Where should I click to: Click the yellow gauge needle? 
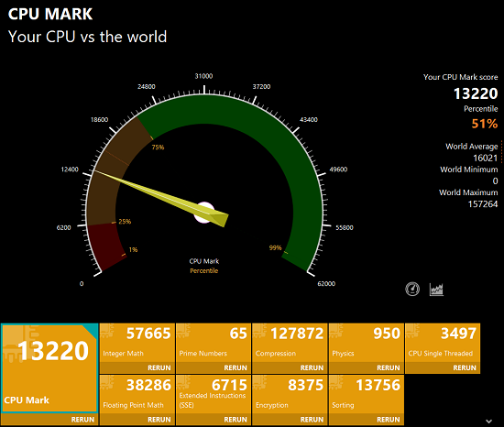click(x=160, y=198)
